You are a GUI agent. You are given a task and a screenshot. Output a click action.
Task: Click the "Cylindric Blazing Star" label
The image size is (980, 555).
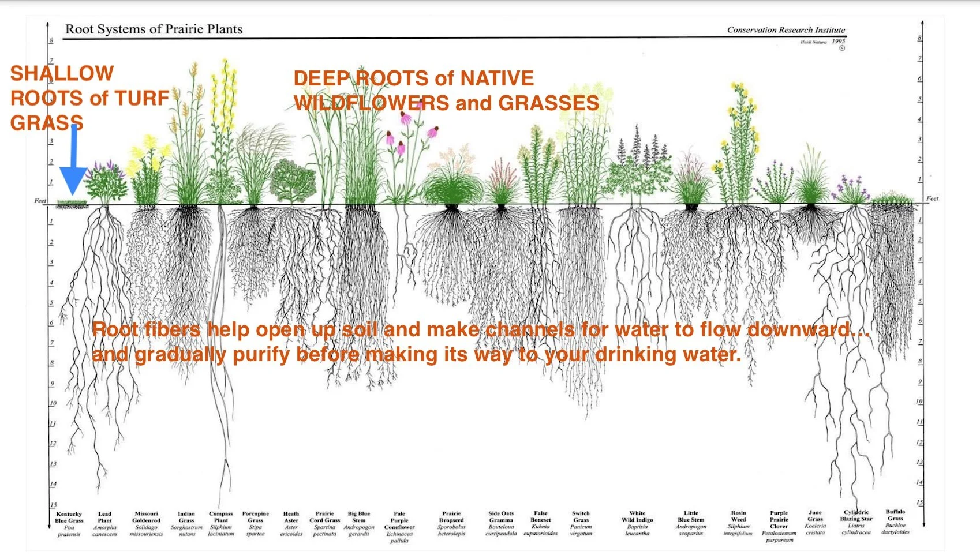[x=856, y=515]
